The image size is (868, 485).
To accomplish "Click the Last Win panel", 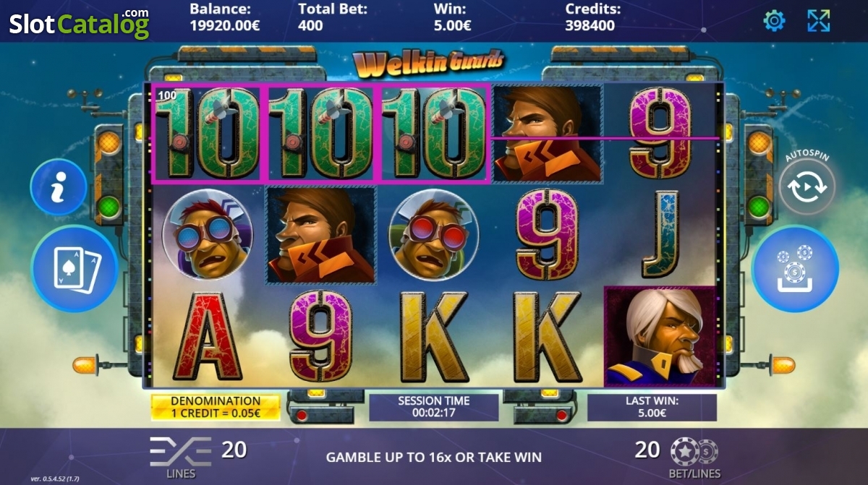I will (x=652, y=408).
